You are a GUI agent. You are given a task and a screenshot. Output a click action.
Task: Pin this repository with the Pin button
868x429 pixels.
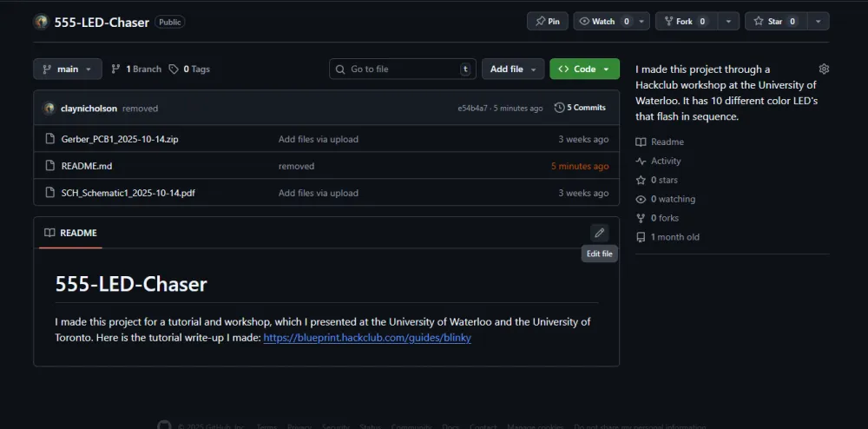pyautogui.click(x=547, y=22)
